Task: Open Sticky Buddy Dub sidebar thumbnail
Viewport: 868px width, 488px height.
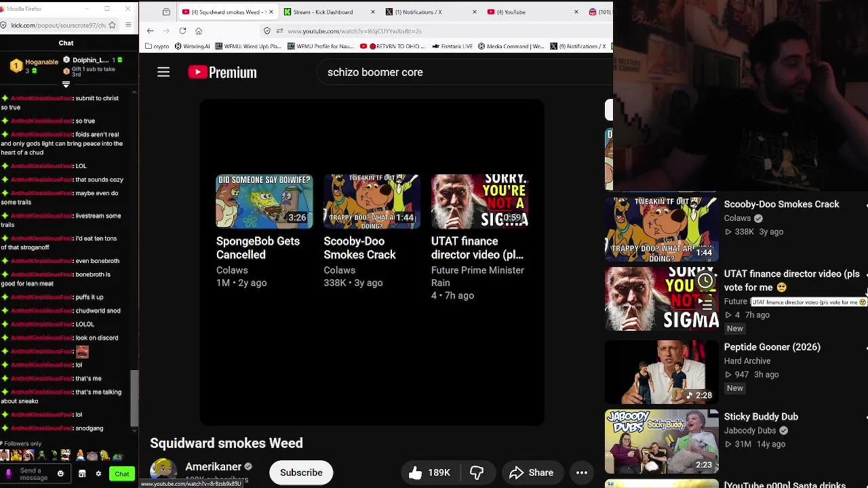Action: click(662, 441)
